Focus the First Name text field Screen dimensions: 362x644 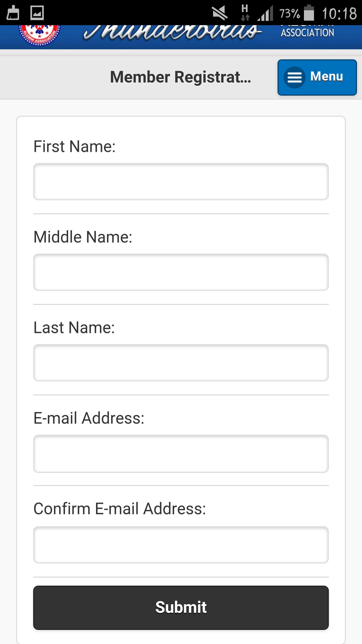point(181,182)
